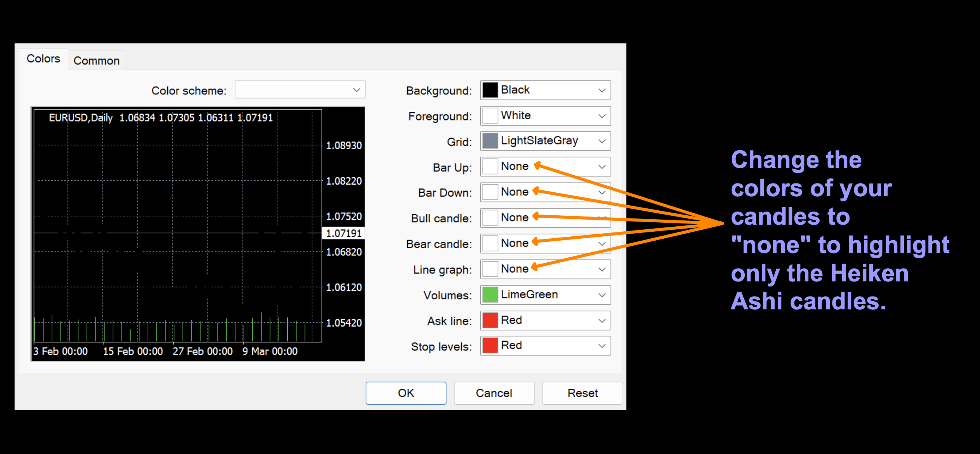Click the Cancel button
Screen dimensions: 980x454
494,393
